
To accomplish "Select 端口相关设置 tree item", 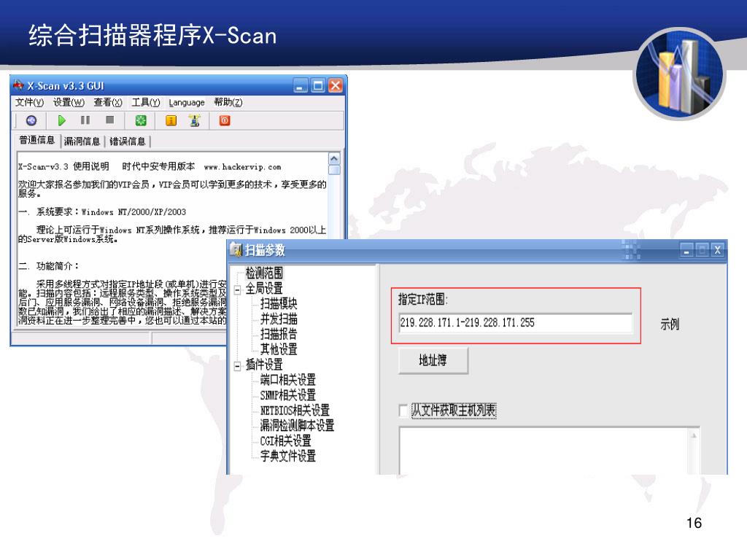I will coord(287,379).
